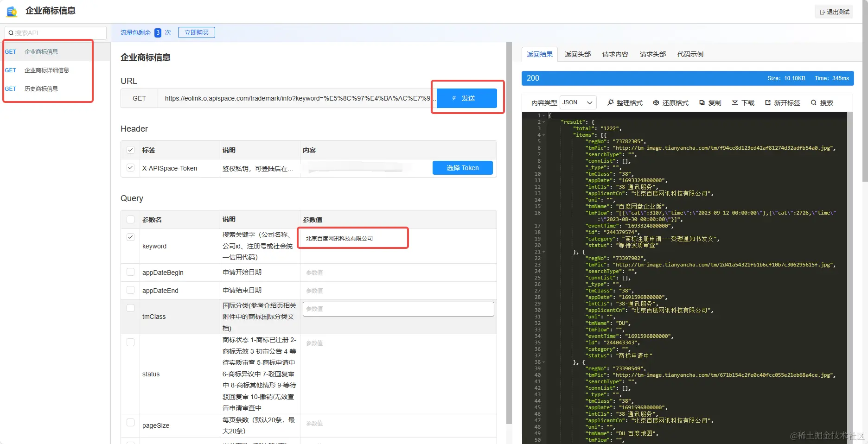This screenshot has height=444, width=868.
Task: Click the app logo beside 企业商标信息
Action: (12, 11)
